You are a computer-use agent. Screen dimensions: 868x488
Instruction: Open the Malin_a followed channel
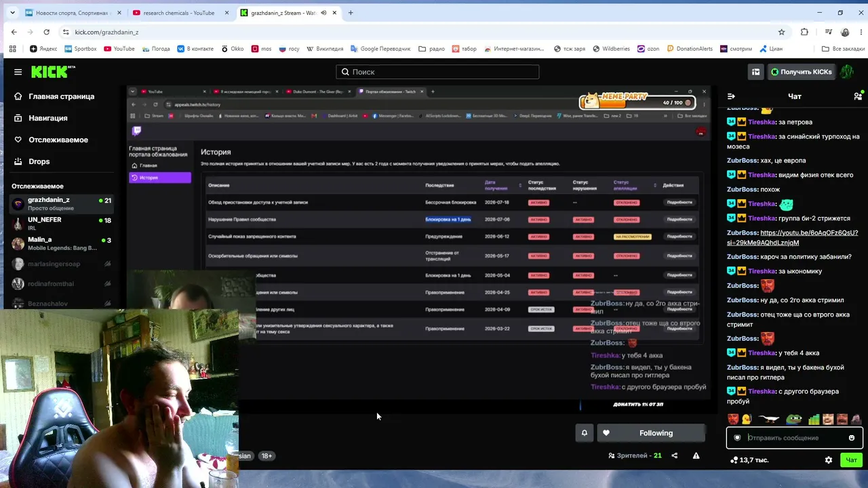coord(61,243)
